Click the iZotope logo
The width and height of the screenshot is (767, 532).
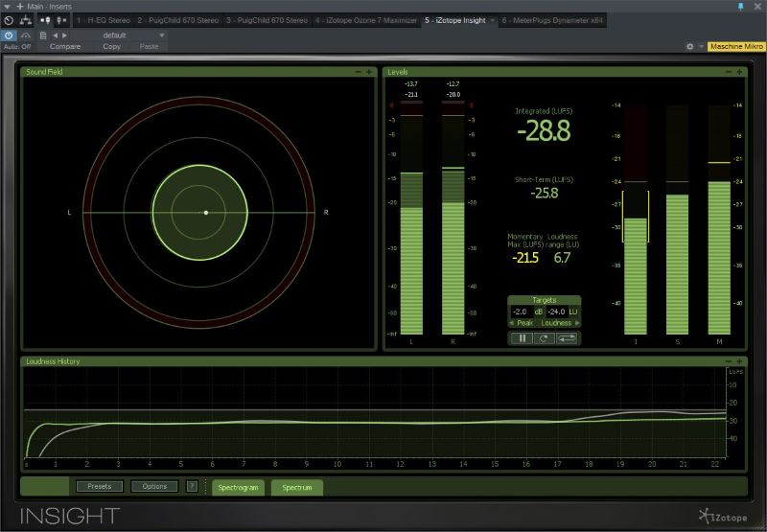(723, 517)
